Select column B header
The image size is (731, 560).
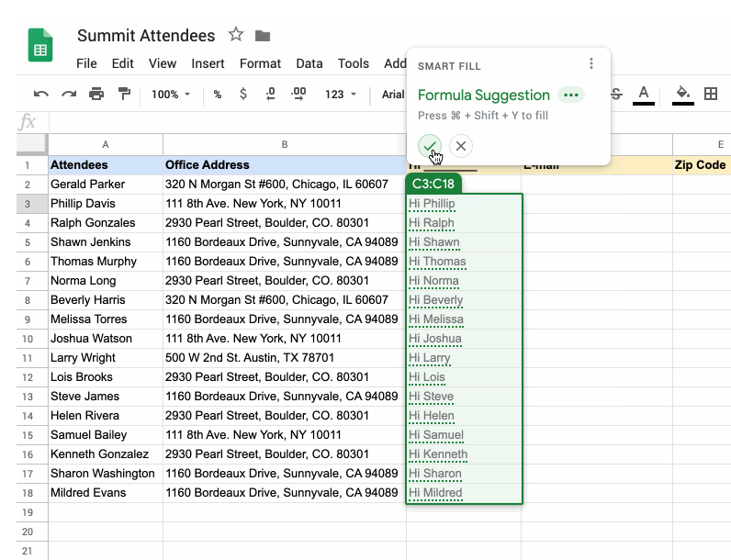point(285,144)
